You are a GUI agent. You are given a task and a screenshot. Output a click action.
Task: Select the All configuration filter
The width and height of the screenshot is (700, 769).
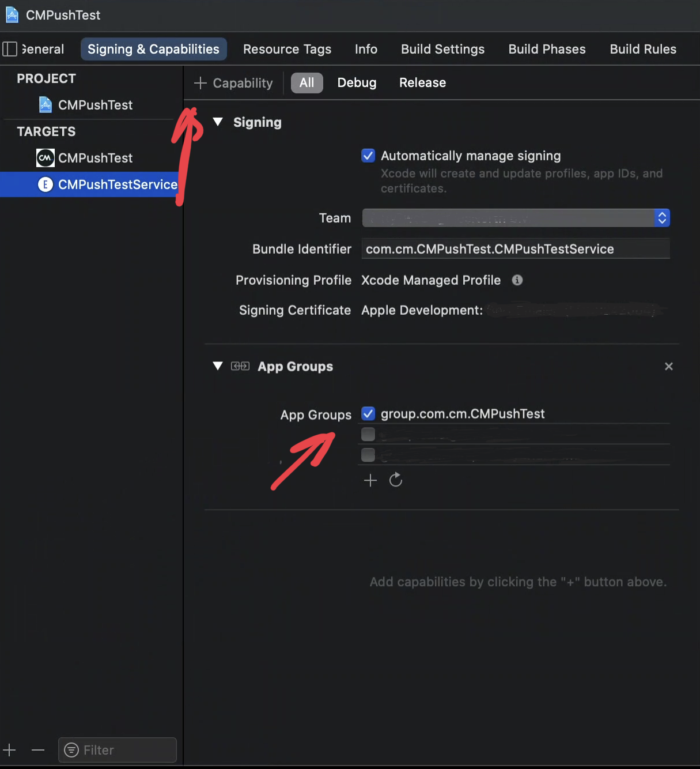click(307, 82)
